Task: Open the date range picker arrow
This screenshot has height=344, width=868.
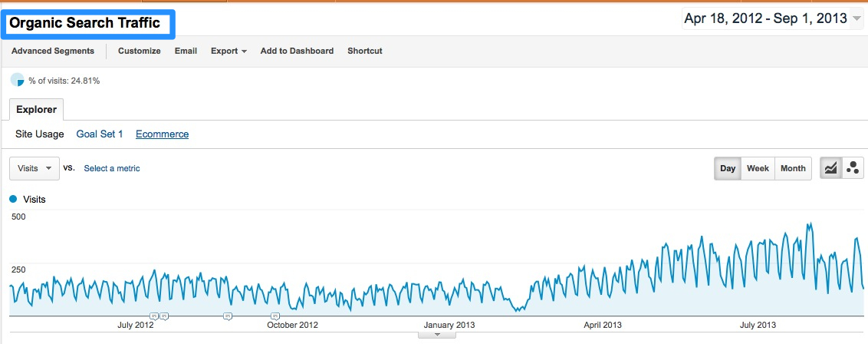Action: pos(856,19)
